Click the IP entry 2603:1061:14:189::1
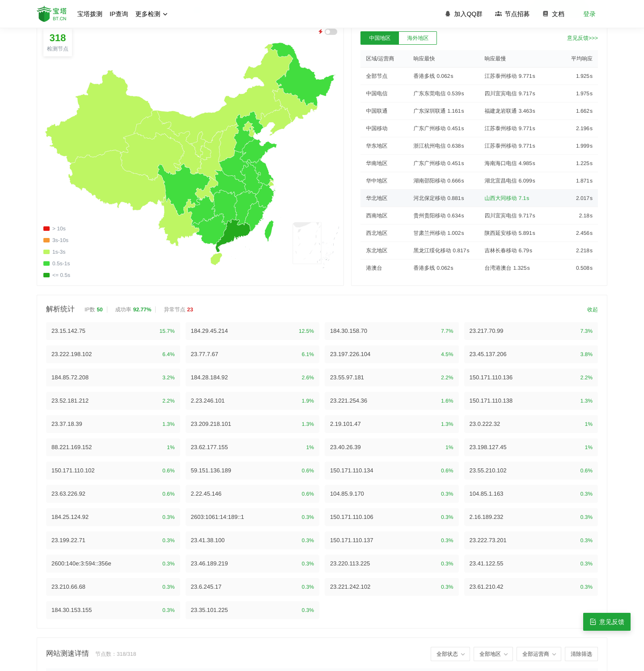The width and height of the screenshot is (644, 671). pos(252,517)
